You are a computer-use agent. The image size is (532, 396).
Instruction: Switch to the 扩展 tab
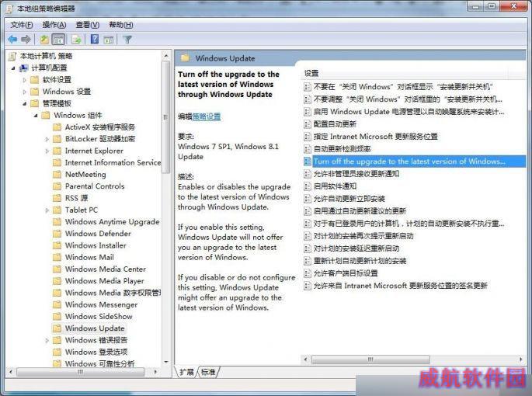[x=186, y=372]
